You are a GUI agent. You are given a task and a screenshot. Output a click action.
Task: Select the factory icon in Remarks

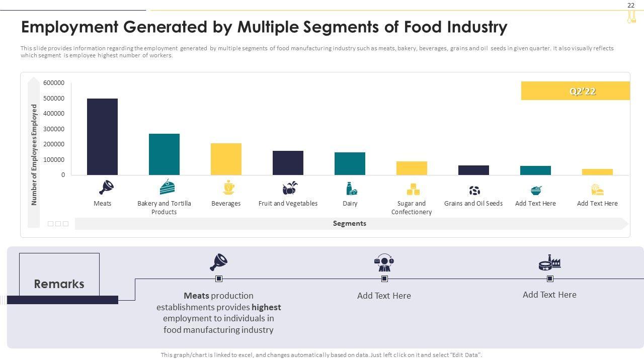[x=549, y=262]
